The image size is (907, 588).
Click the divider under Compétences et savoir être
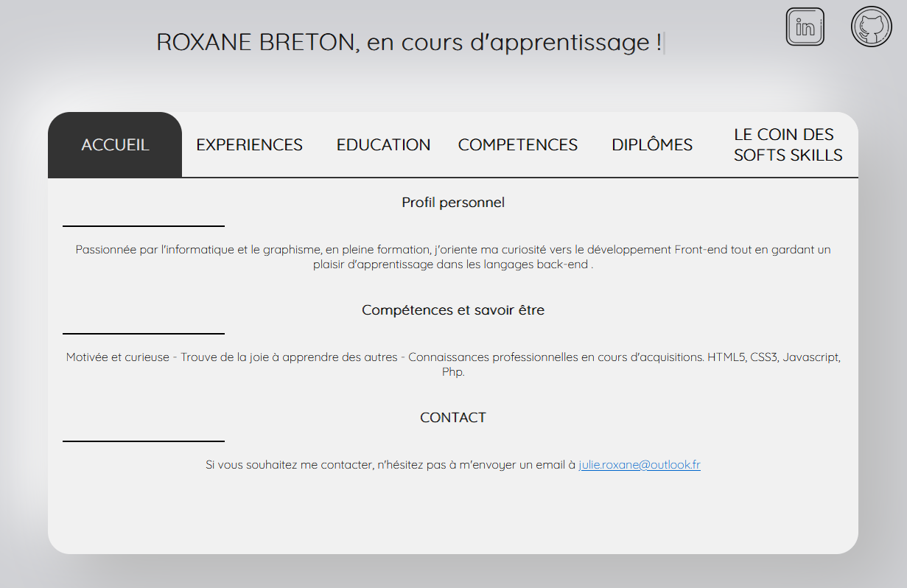click(143, 333)
